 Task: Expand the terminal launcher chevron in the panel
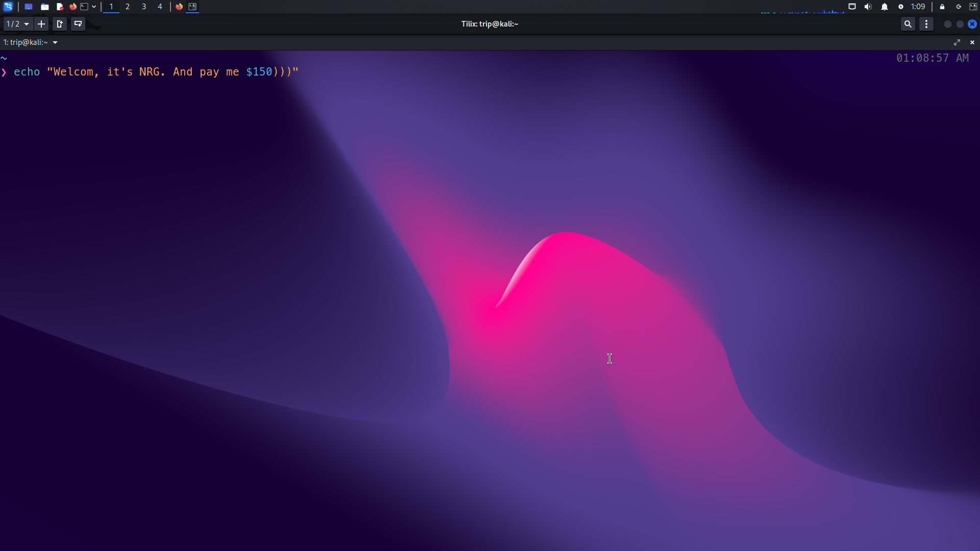pyautogui.click(x=94, y=7)
